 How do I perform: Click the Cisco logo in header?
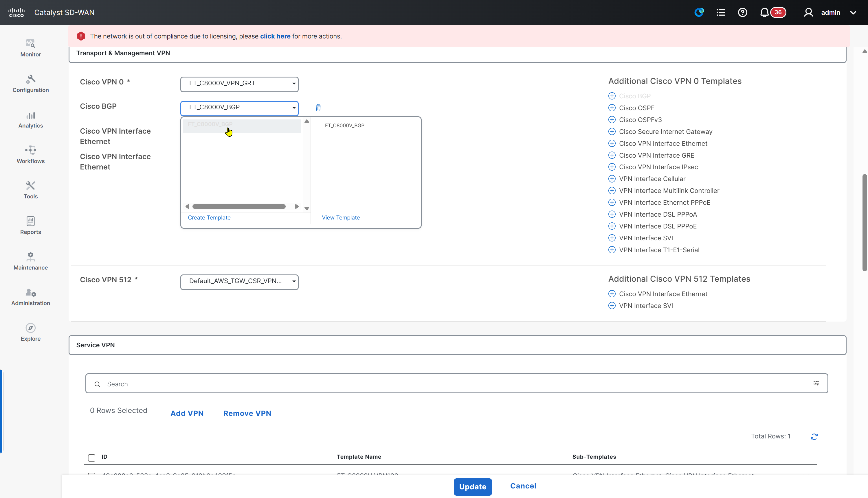tap(16, 13)
